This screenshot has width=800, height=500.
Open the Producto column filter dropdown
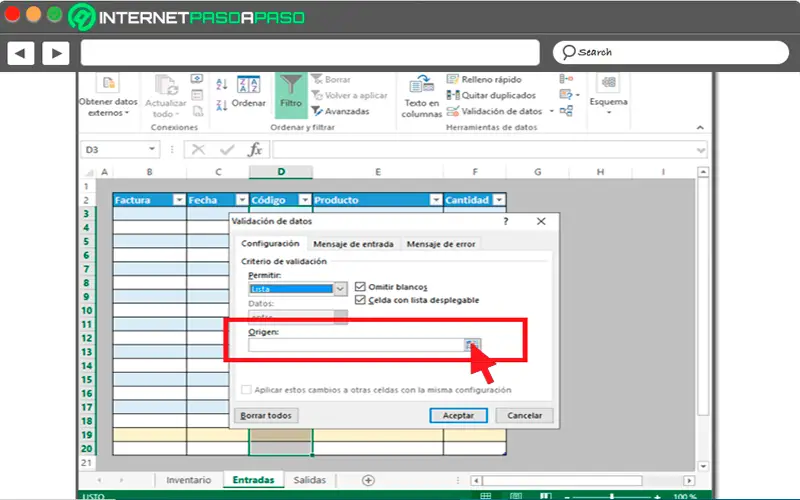[x=436, y=200]
